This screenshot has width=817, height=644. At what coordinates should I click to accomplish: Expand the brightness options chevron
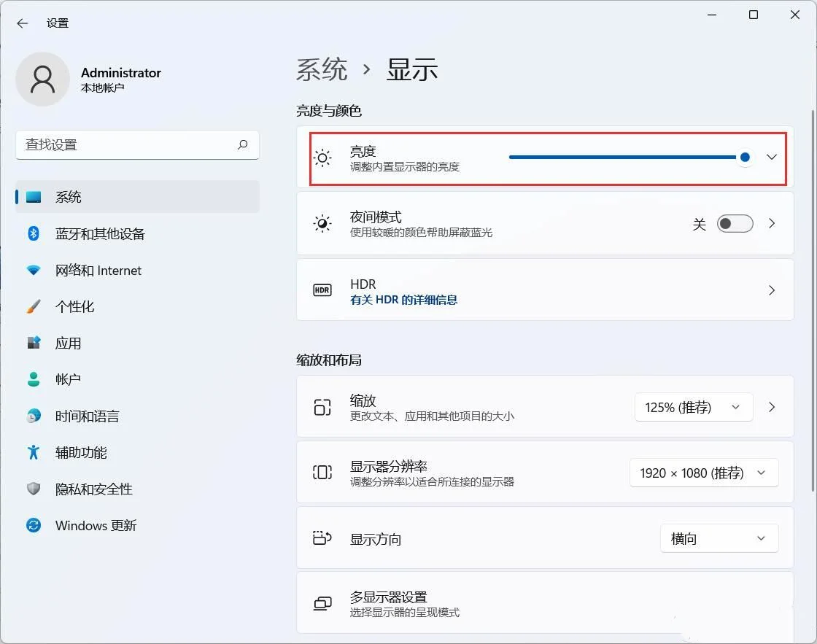coord(772,157)
